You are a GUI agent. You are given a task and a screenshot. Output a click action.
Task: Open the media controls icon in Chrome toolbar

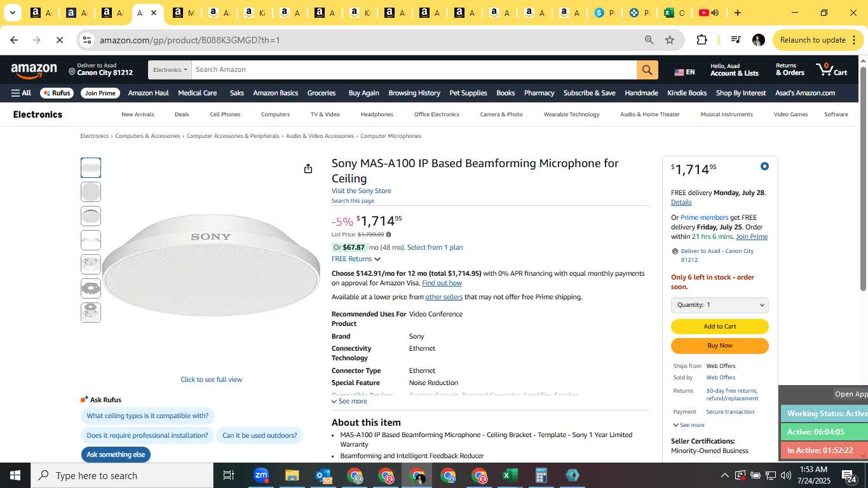coord(736,40)
